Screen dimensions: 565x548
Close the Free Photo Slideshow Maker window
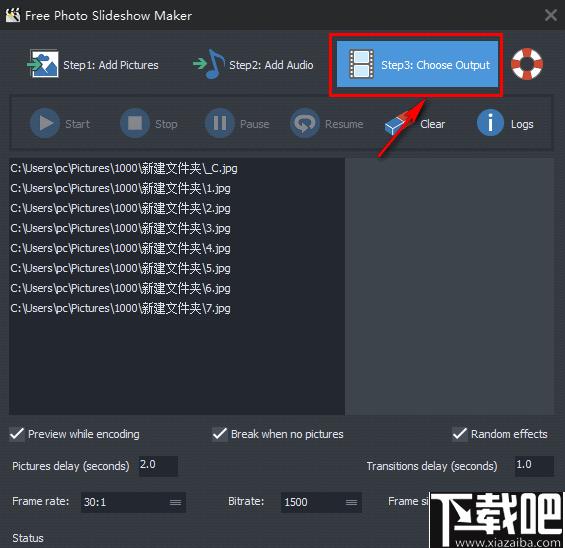pos(551,15)
